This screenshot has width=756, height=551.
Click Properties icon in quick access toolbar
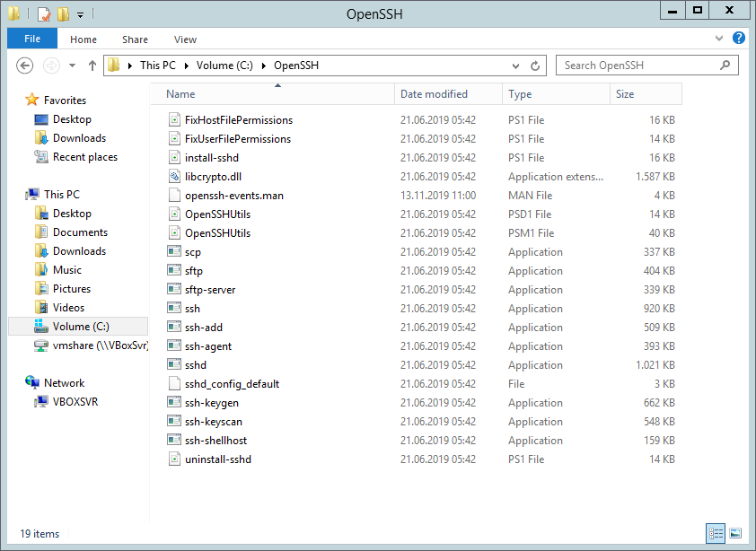44,14
